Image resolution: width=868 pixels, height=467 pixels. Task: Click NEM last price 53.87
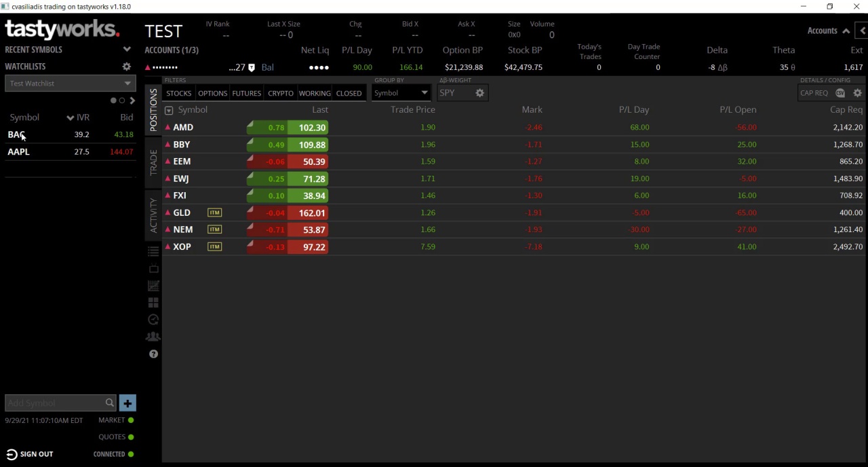[308, 229]
